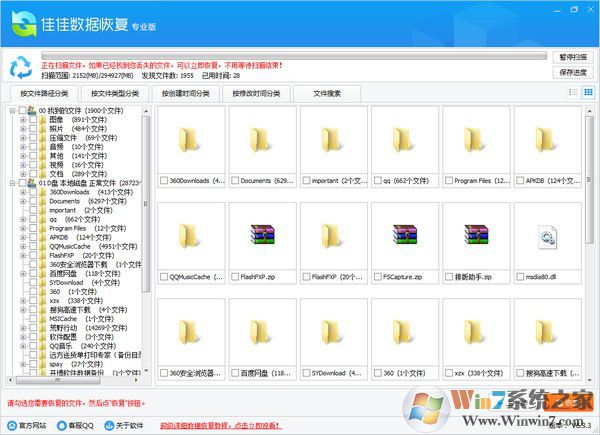Switch to list view icon
This screenshot has height=435, width=600.
click(x=573, y=92)
